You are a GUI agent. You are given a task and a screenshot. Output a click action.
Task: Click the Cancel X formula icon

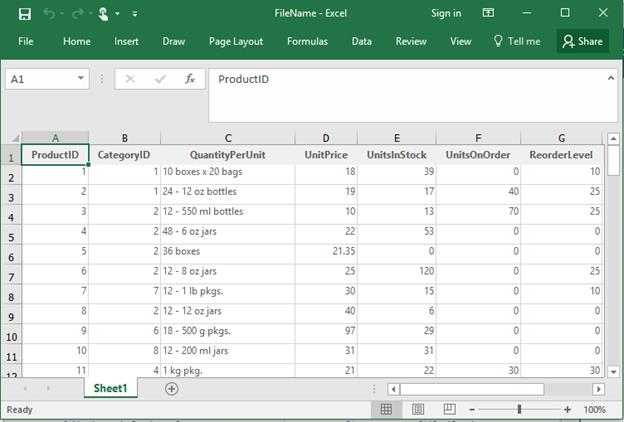point(130,79)
